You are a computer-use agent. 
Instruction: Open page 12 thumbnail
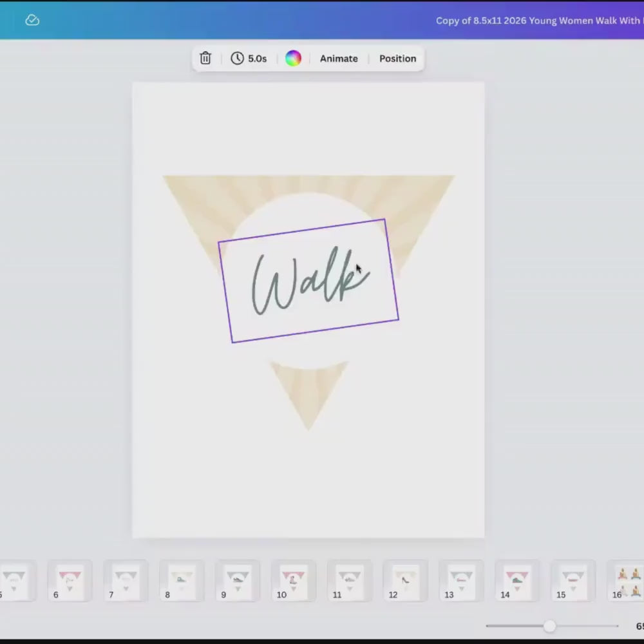point(406,580)
